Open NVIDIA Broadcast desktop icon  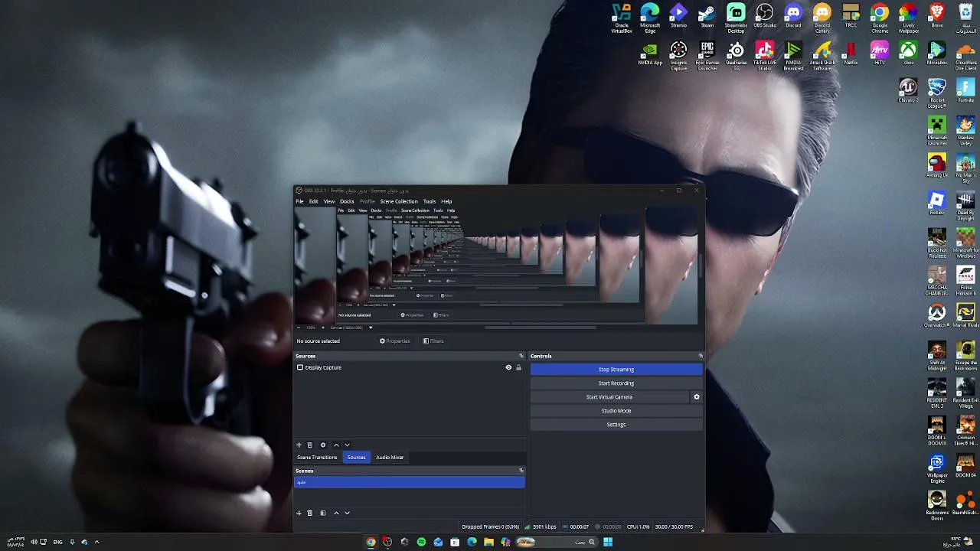[793, 56]
